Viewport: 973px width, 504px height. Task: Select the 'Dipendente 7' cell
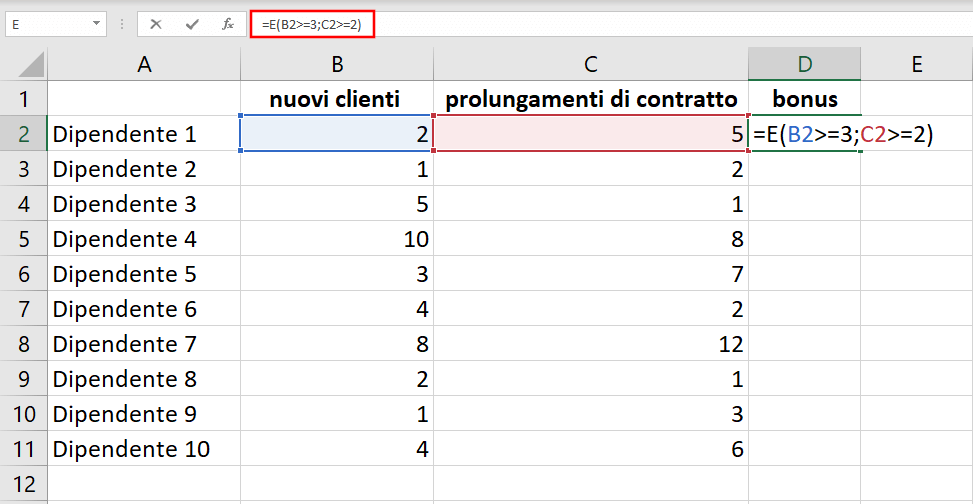pos(144,343)
